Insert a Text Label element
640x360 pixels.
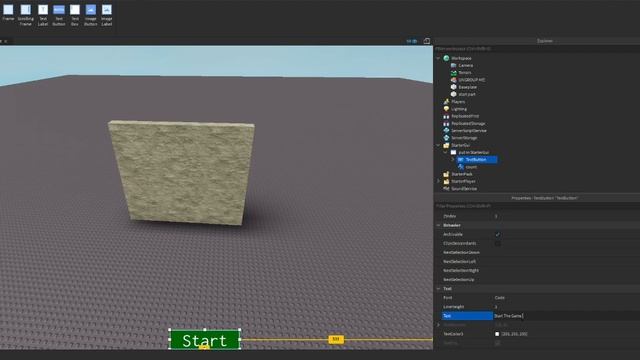tap(43, 15)
